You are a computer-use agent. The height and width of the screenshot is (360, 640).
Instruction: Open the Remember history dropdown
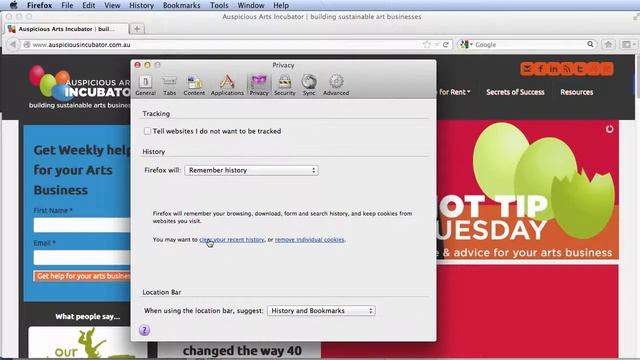pos(251,170)
